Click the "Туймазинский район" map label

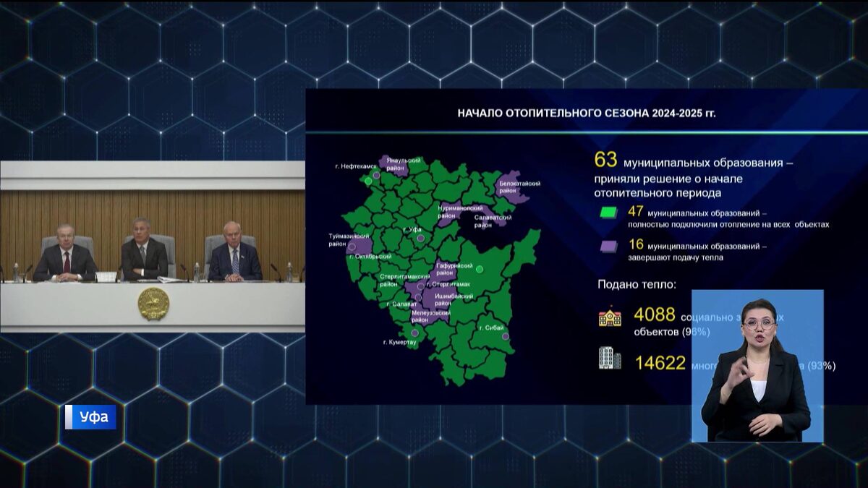(x=349, y=240)
